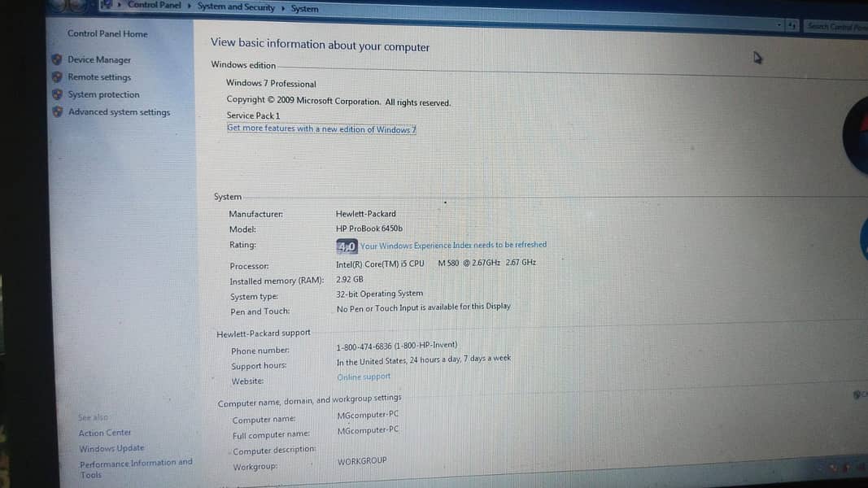This screenshot has height=488, width=868.
Task: Refresh the Windows Experience Index link
Action: (x=453, y=245)
